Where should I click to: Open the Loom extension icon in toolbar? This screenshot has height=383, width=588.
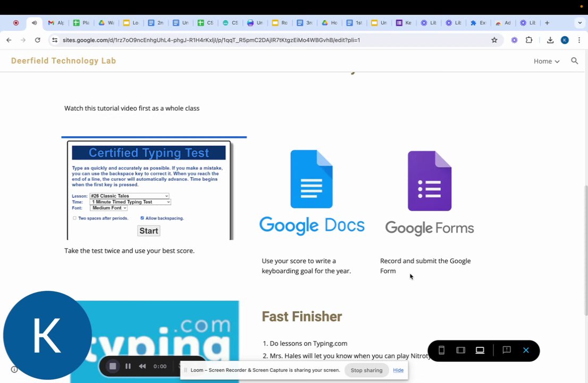coord(514,40)
